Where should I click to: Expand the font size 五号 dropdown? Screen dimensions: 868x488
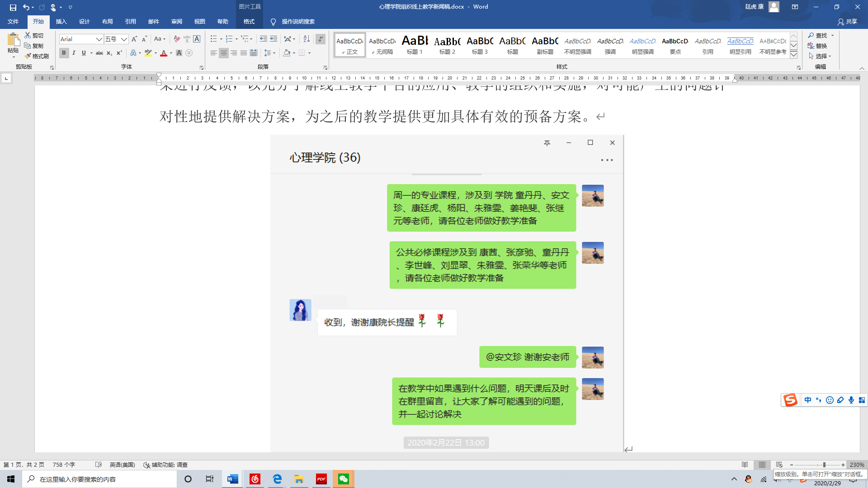[124, 39]
